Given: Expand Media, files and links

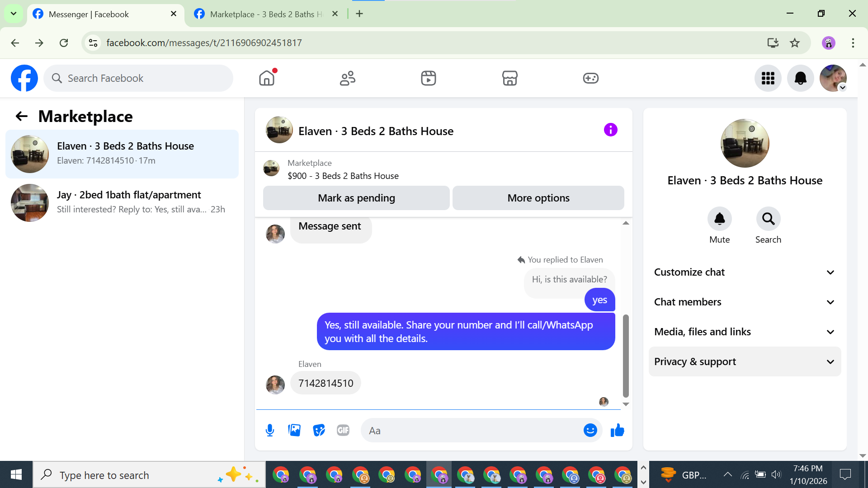Looking at the screenshot, I should coord(745,332).
